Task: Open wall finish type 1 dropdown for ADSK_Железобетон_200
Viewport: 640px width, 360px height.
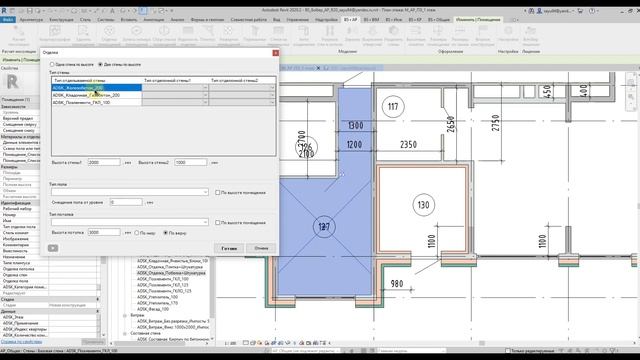Action: pos(205,88)
